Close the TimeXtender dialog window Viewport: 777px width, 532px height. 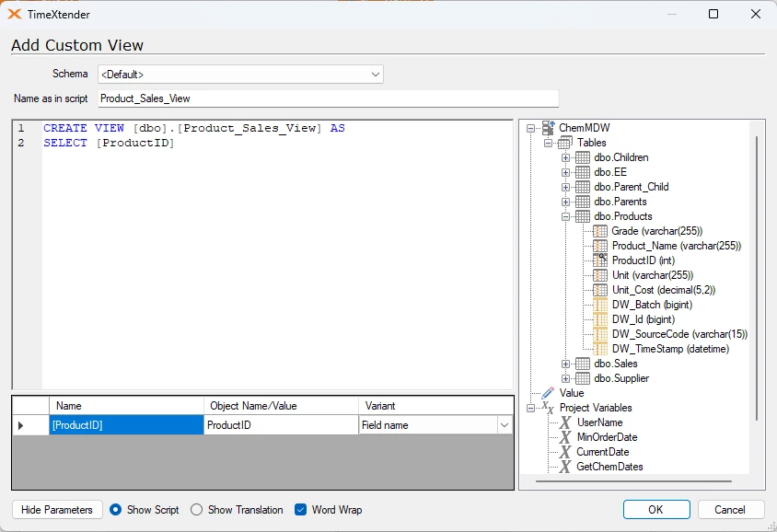pos(756,14)
